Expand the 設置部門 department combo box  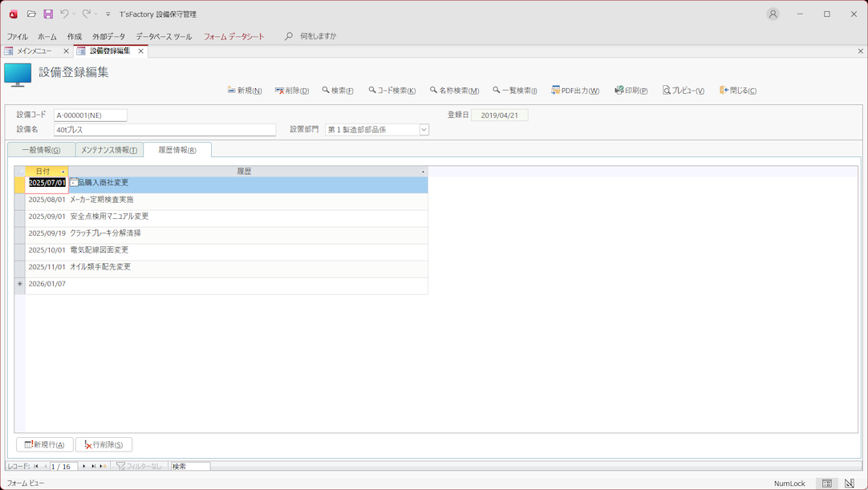(424, 130)
